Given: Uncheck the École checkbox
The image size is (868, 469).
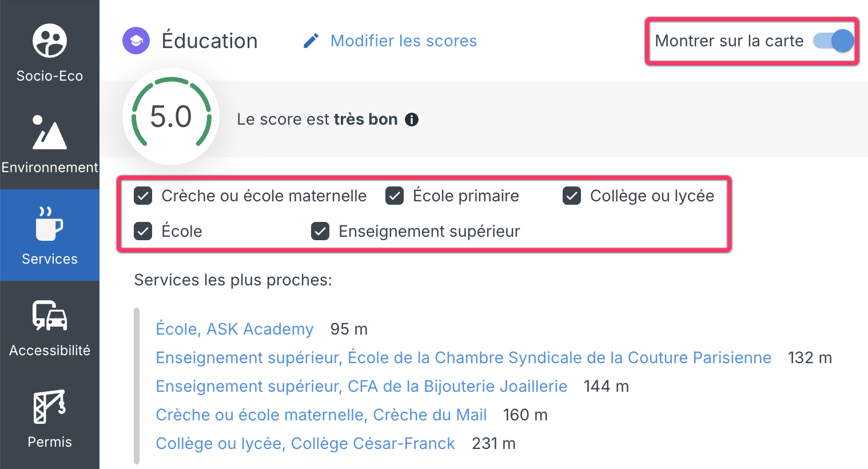Looking at the screenshot, I should (x=143, y=232).
